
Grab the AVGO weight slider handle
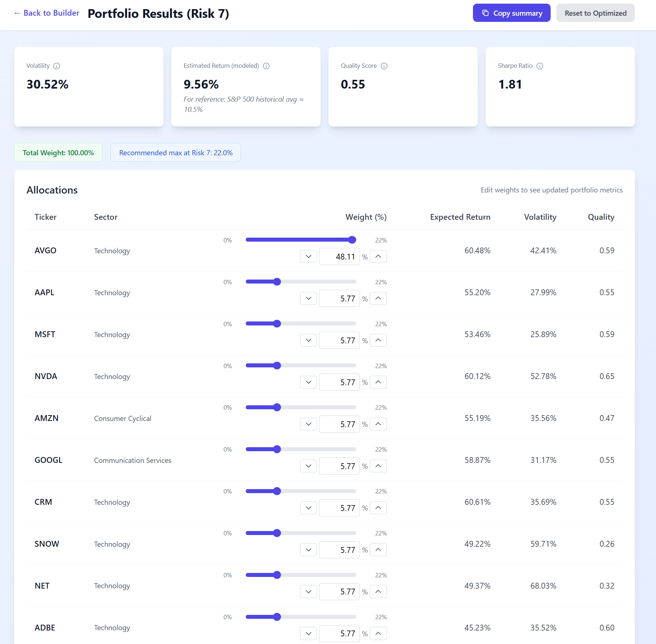[352, 239]
